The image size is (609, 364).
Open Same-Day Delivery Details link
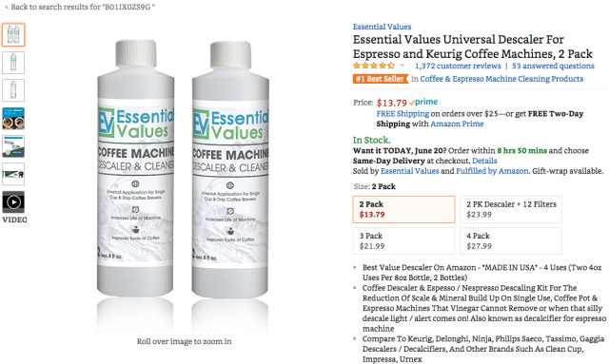[484, 161]
